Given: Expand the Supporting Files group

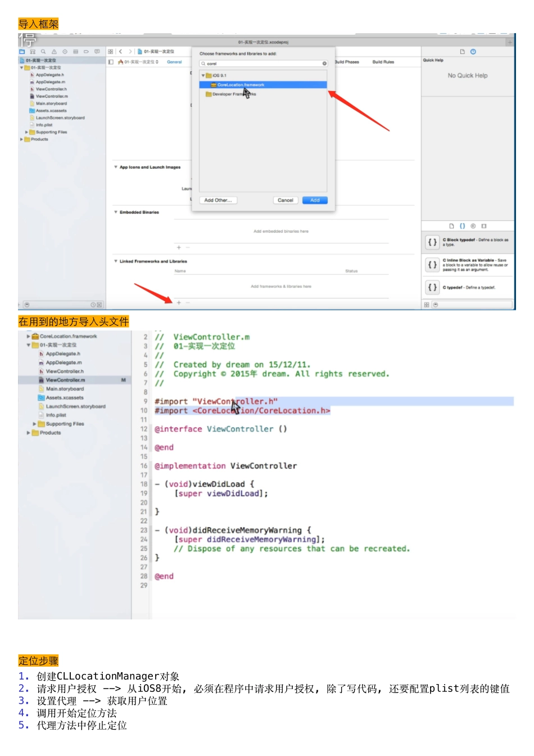Looking at the screenshot, I should (x=26, y=132).
